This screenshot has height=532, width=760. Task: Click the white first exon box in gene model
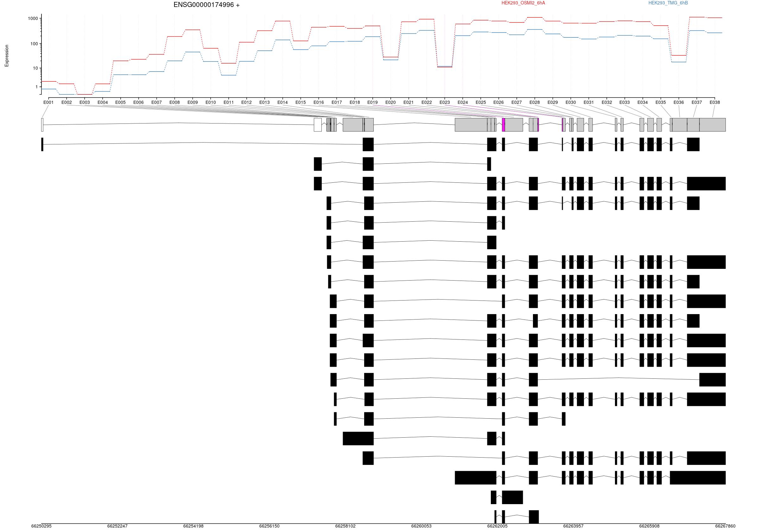pos(42,125)
